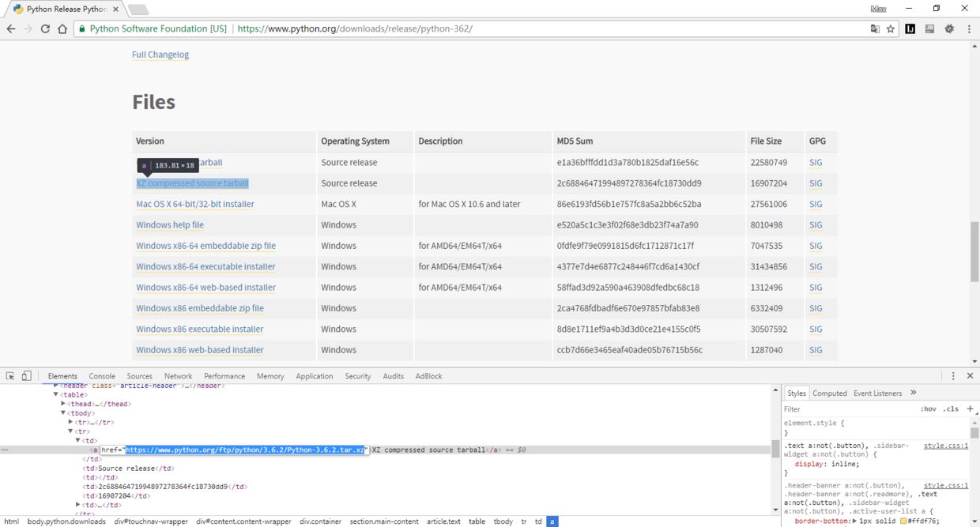The image size is (980, 527).
Task: Switch to the Computed styles tab
Action: (x=829, y=393)
